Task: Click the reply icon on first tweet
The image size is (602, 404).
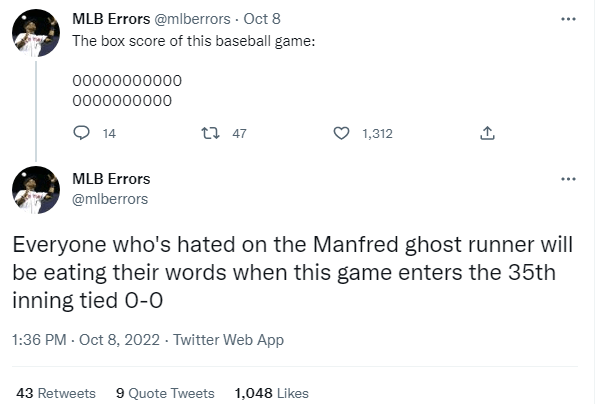Action: [83, 133]
